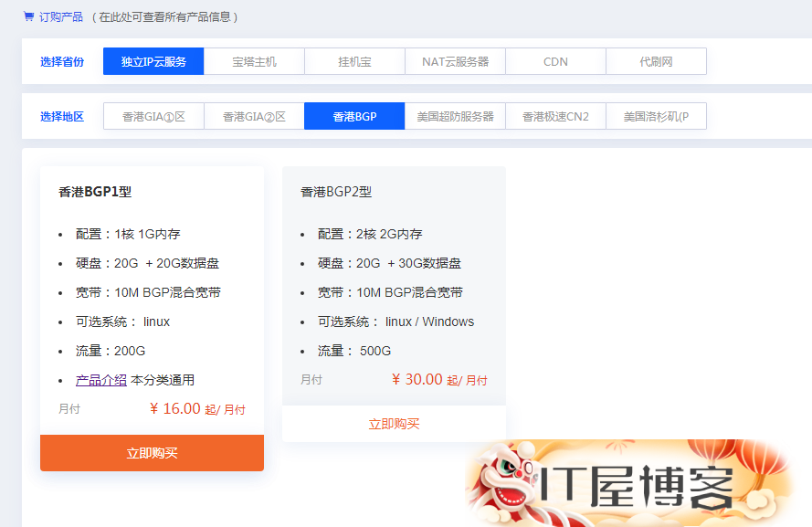Image resolution: width=812 pixels, height=527 pixels.
Task: Choose the 香港极速CN2 region
Action: pyautogui.click(x=555, y=116)
